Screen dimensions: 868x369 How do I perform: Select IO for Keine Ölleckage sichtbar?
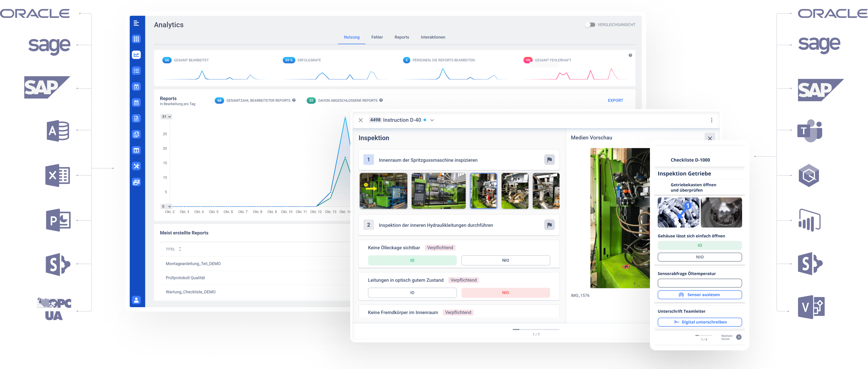click(412, 260)
